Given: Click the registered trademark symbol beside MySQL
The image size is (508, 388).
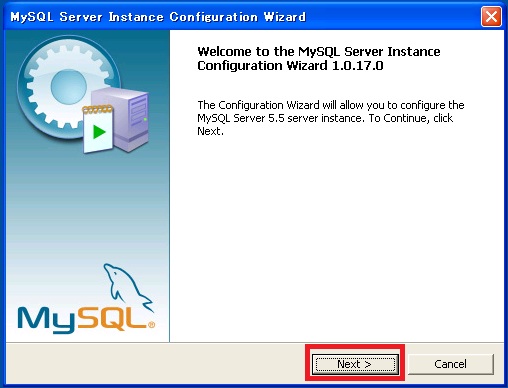Looking at the screenshot, I should pos(151,325).
